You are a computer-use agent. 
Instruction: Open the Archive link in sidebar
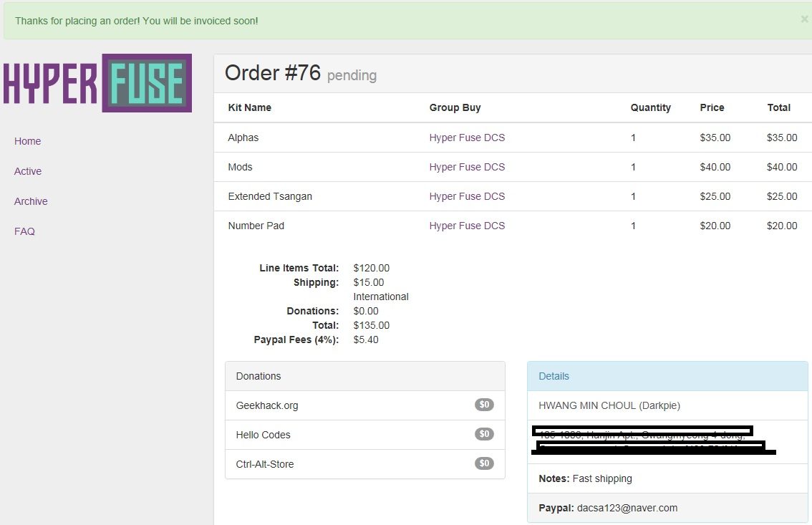click(31, 201)
